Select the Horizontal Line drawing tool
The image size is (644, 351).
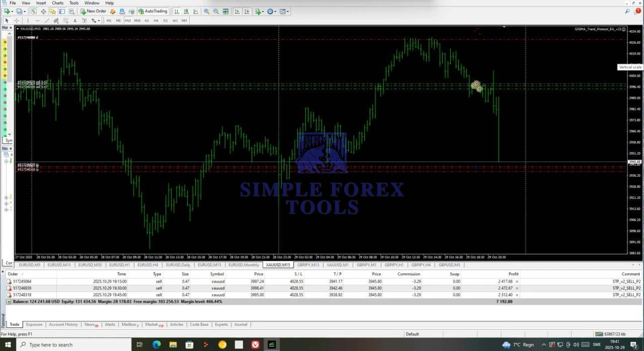pyautogui.click(x=37, y=21)
